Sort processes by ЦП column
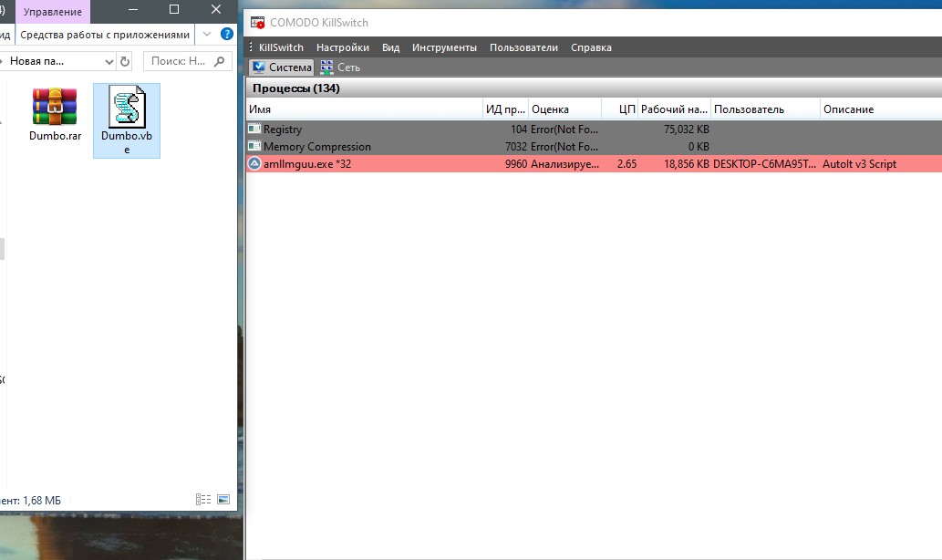 (x=619, y=109)
